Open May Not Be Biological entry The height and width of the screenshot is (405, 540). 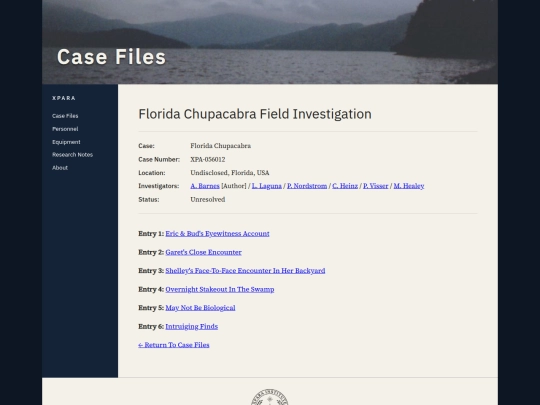click(x=200, y=308)
